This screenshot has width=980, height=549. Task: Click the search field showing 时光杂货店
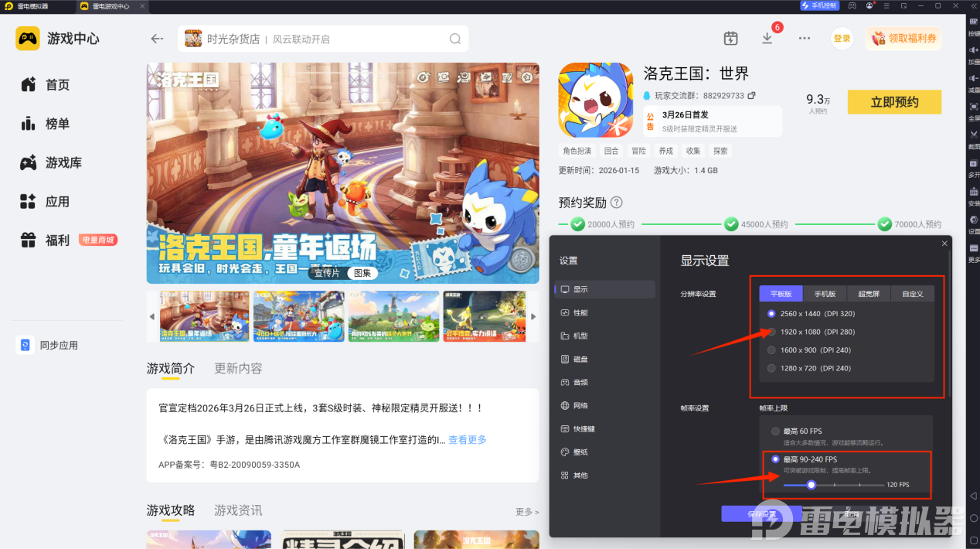(x=323, y=39)
